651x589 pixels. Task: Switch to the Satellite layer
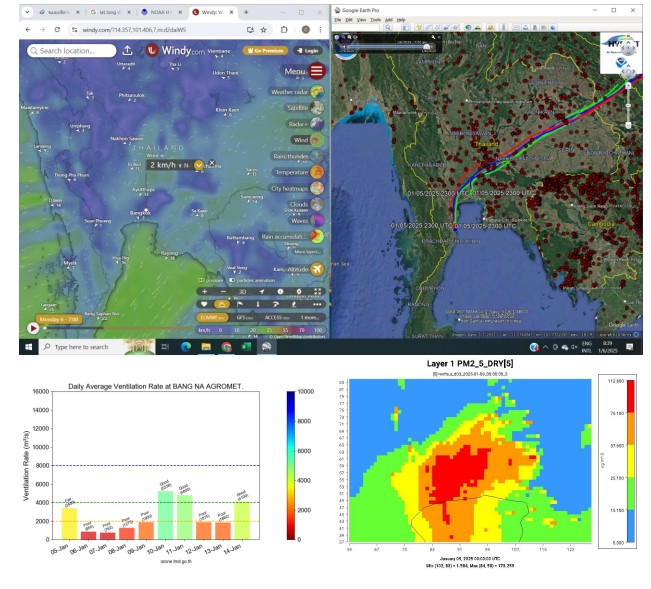[x=317, y=108]
